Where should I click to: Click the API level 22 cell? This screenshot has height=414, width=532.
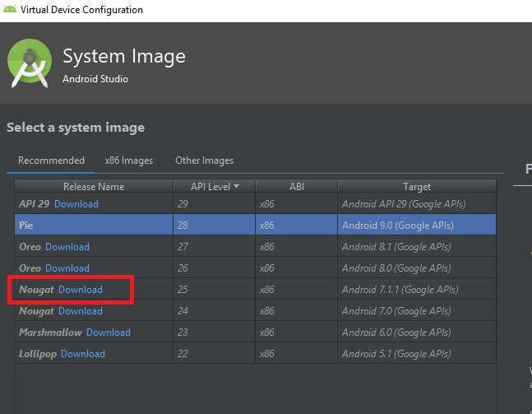[214, 354]
